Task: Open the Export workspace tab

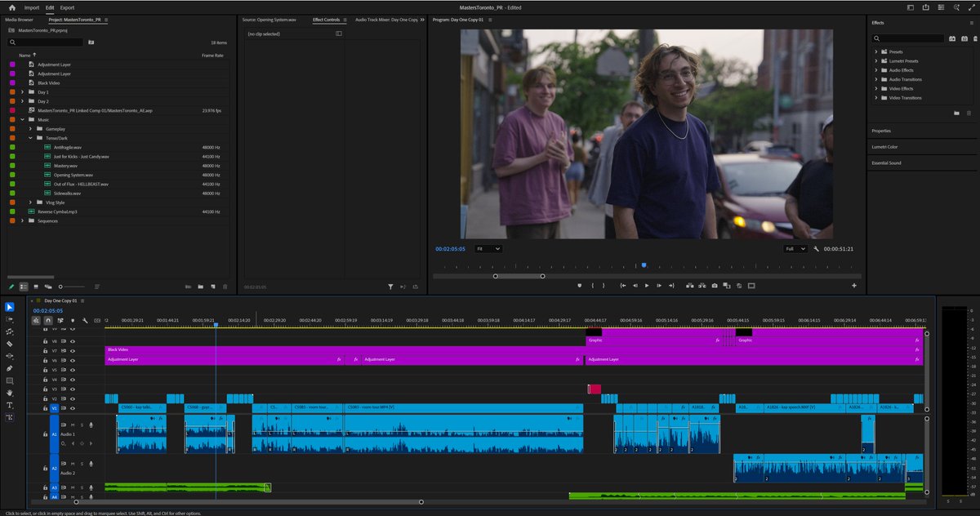Action: 67,7
